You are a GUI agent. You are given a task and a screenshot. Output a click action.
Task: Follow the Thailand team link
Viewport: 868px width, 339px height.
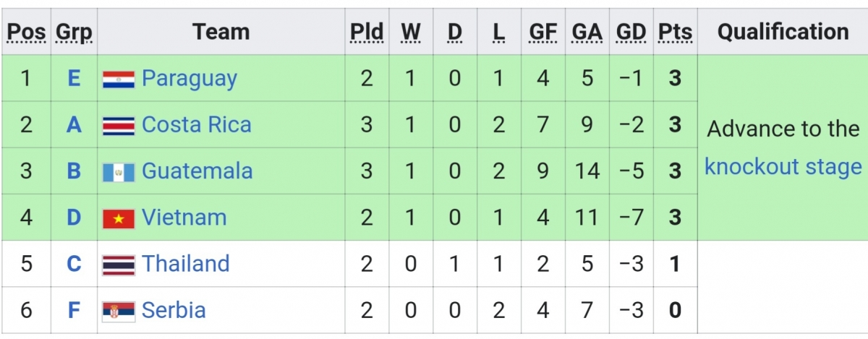click(186, 264)
